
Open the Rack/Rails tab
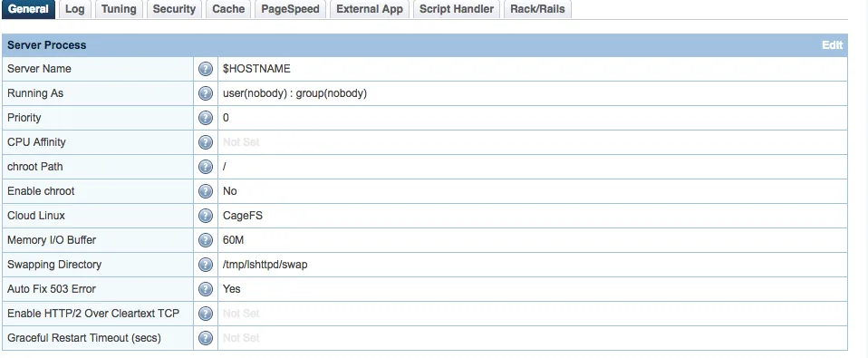coord(537,9)
